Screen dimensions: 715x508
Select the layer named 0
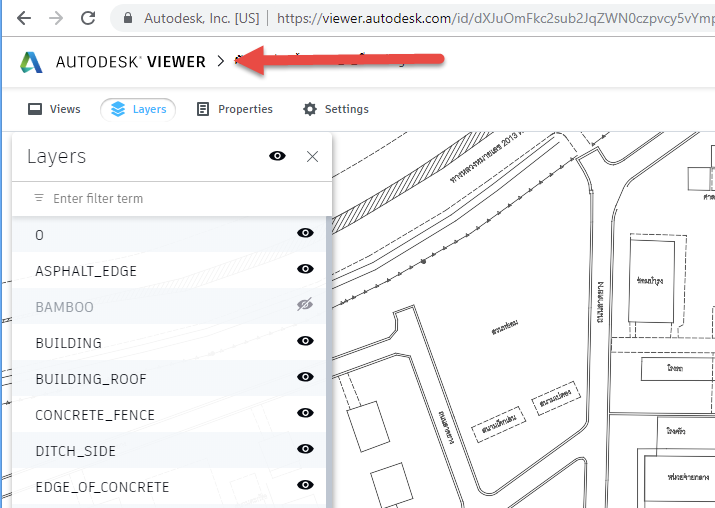(x=40, y=235)
